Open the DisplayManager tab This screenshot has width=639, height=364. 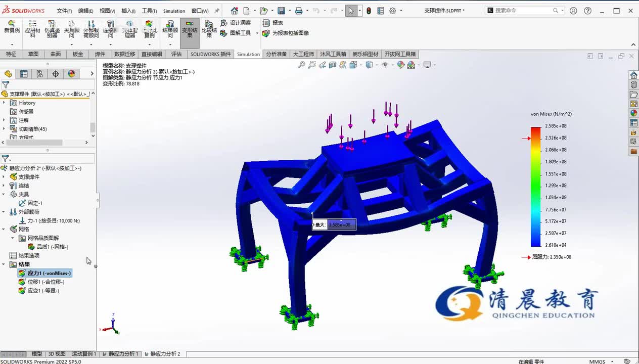71,74
